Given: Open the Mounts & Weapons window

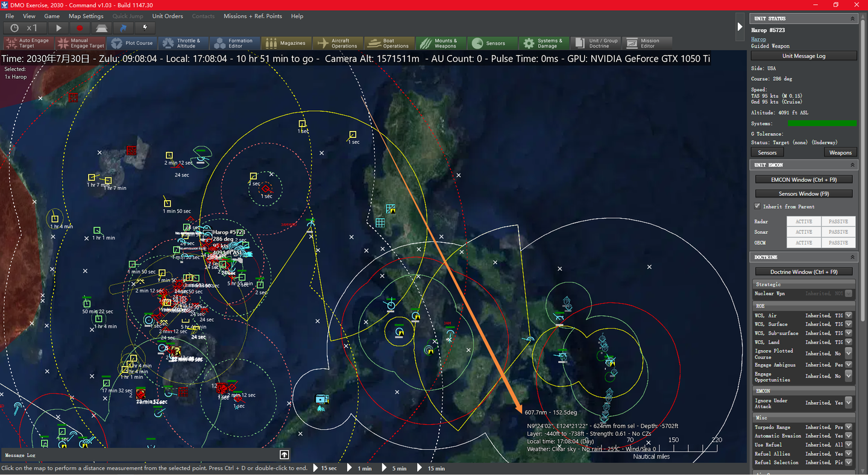Looking at the screenshot, I should (x=441, y=42).
